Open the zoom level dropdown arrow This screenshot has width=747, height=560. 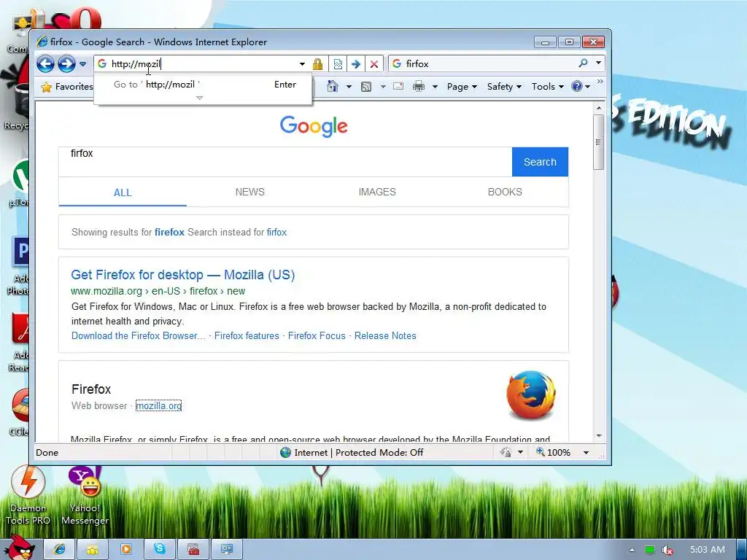(x=586, y=452)
